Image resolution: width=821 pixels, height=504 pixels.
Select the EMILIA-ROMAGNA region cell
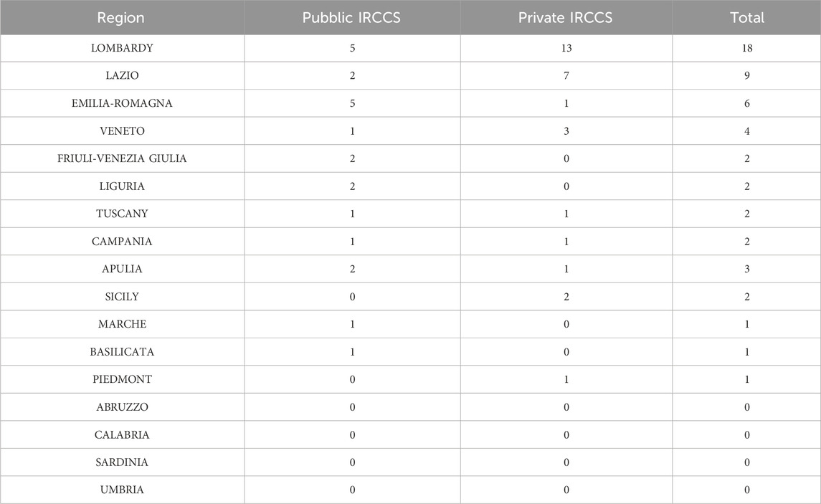click(x=121, y=103)
